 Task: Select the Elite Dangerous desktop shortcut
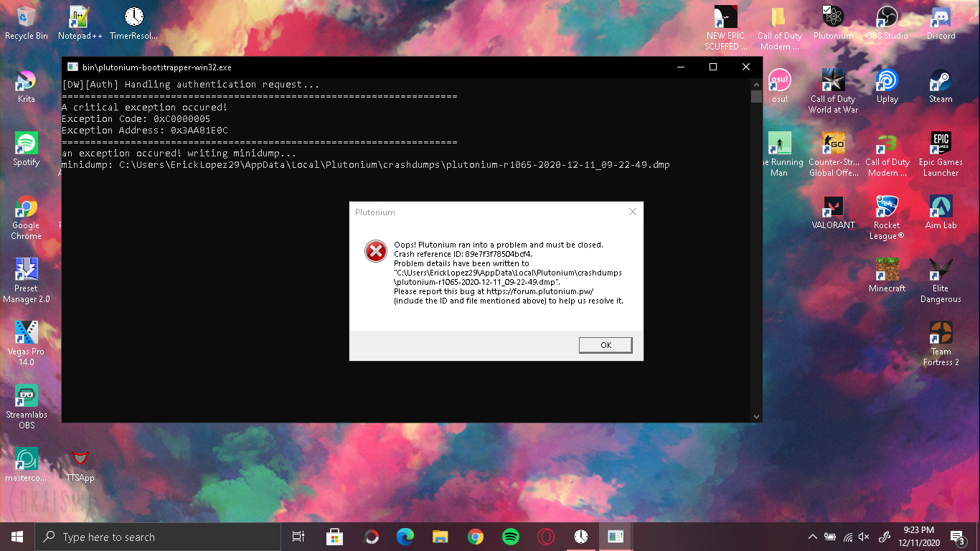[x=941, y=281]
